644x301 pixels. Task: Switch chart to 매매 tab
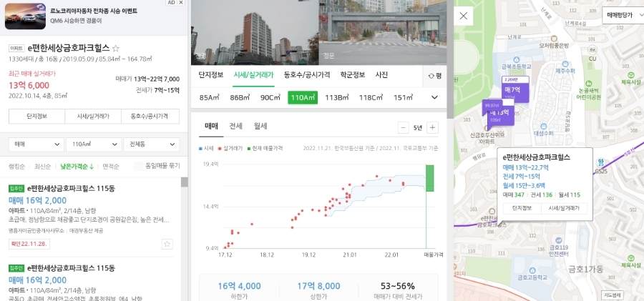[x=211, y=127]
